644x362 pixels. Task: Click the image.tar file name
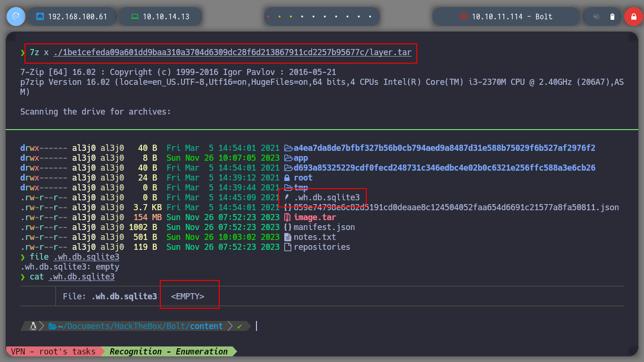315,217
